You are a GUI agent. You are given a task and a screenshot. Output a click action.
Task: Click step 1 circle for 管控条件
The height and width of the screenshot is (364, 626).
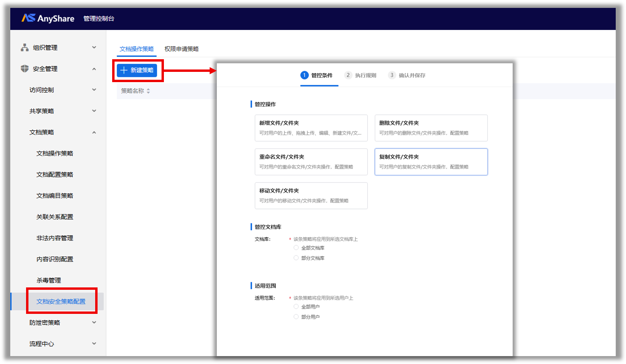pyautogui.click(x=304, y=75)
